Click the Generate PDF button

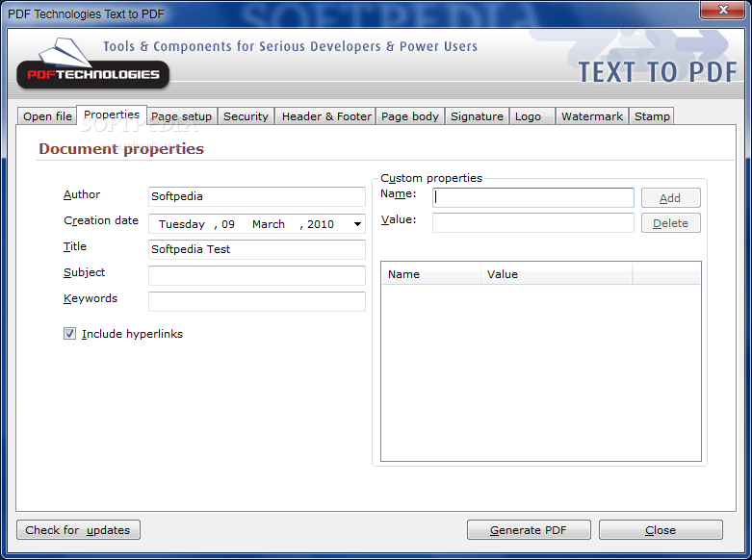coord(529,530)
